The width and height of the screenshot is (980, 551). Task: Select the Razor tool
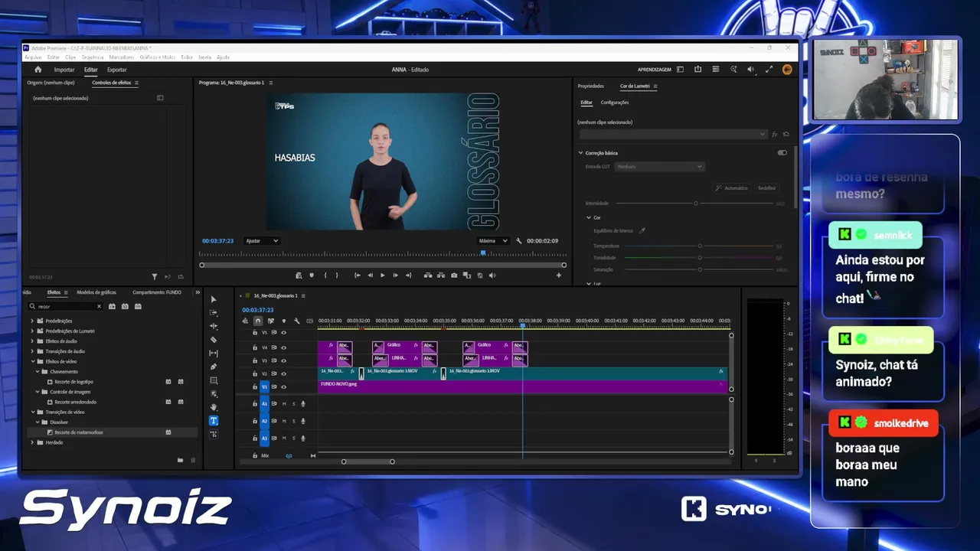click(x=214, y=340)
